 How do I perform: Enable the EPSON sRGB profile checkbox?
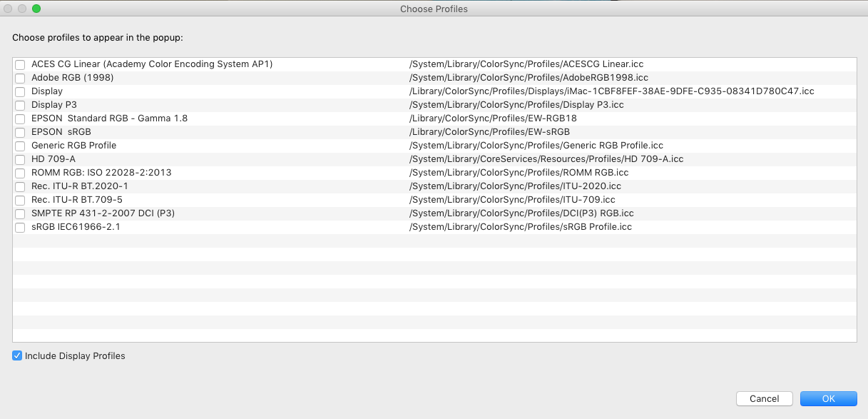(20, 133)
